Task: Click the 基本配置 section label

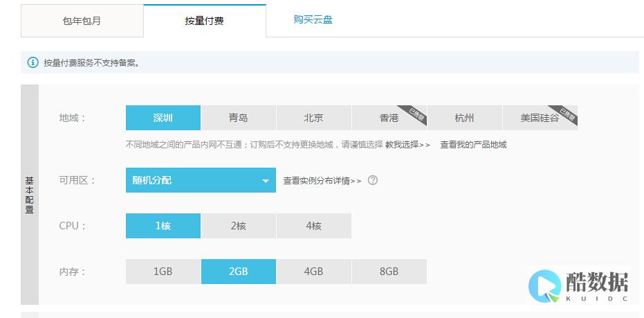Action: coord(30,195)
